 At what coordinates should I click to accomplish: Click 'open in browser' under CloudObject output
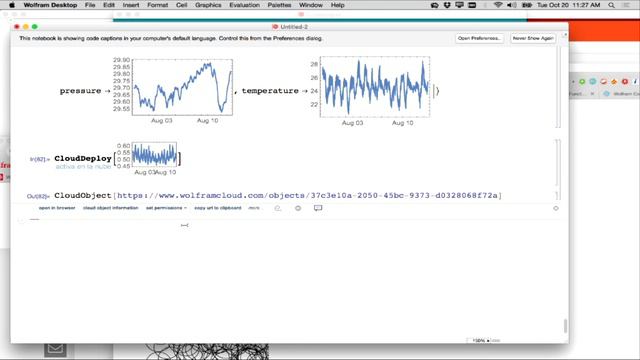(x=57, y=208)
